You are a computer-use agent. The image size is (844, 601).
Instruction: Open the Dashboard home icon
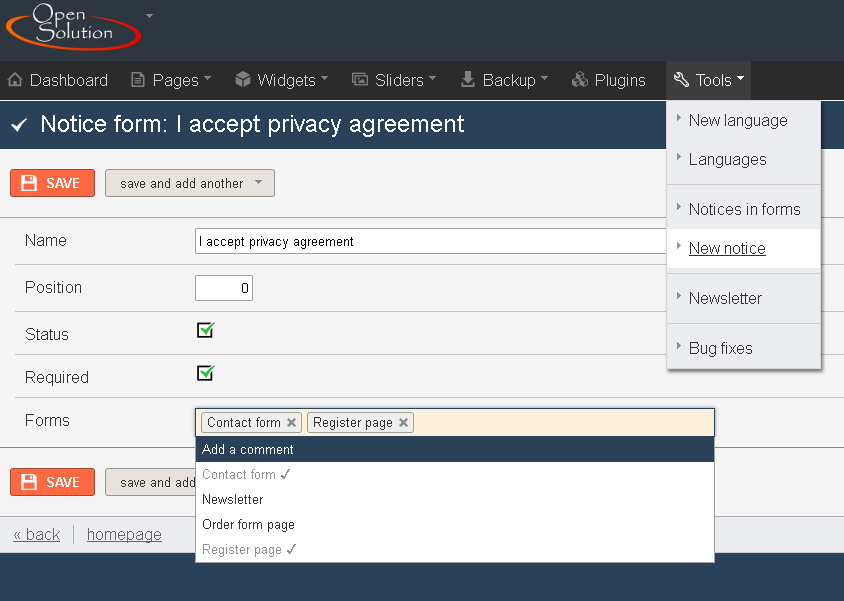click(x=15, y=80)
